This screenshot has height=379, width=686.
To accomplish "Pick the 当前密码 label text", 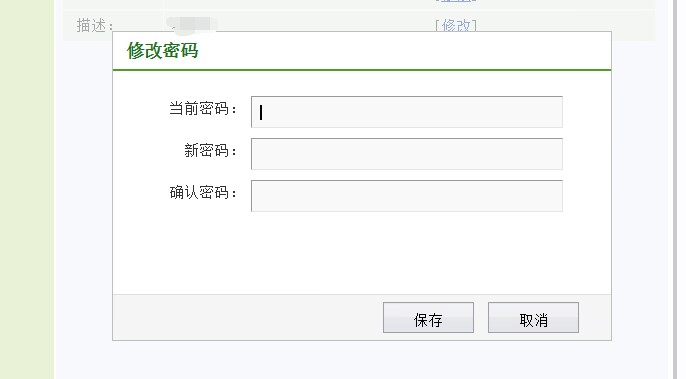I will pos(203,109).
